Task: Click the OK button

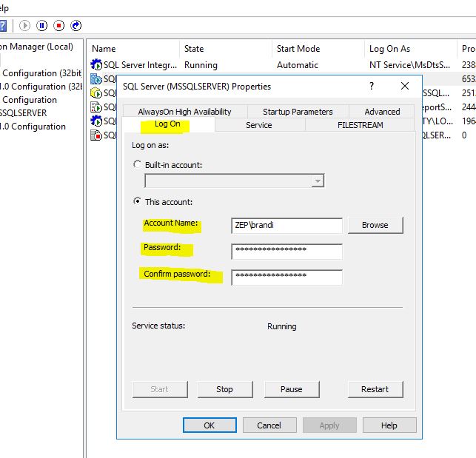Action: 209,425
